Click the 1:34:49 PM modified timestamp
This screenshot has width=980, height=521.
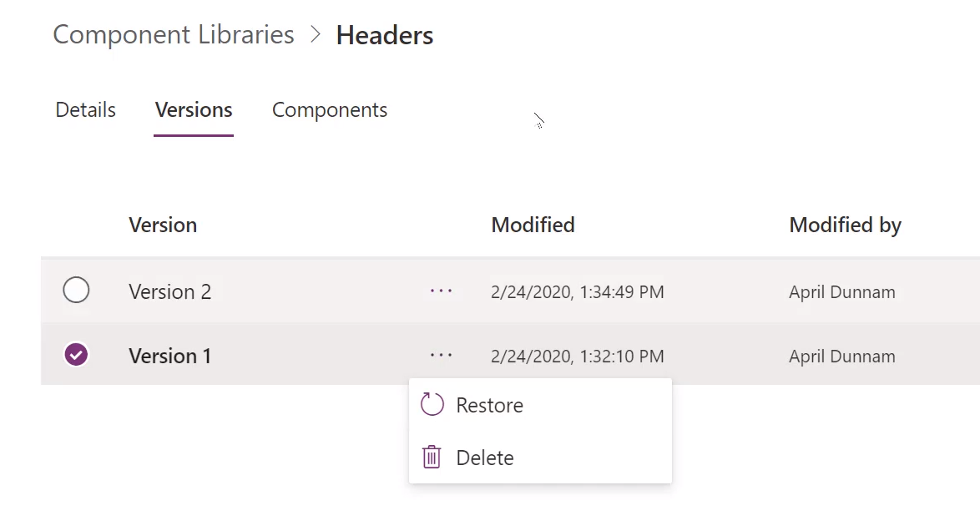click(x=622, y=292)
